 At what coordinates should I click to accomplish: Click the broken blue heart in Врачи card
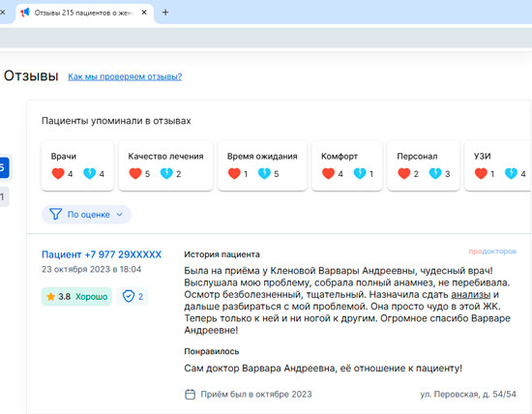[90, 173]
